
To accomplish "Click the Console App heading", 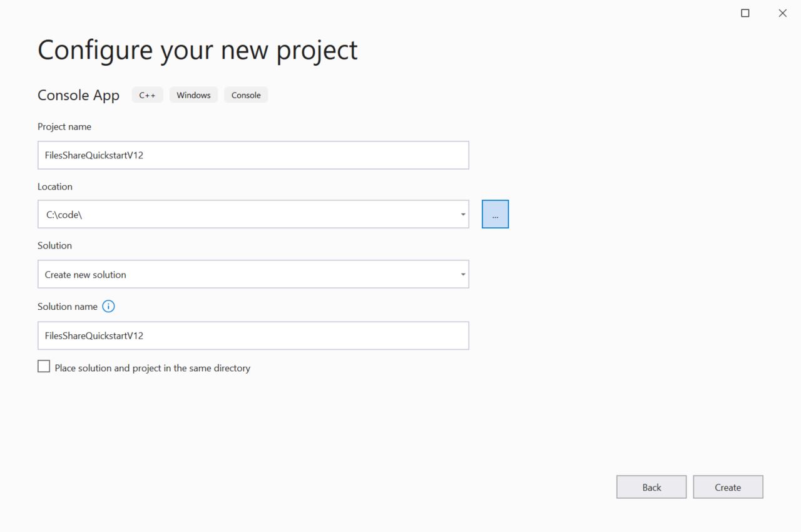I will (78, 95).
